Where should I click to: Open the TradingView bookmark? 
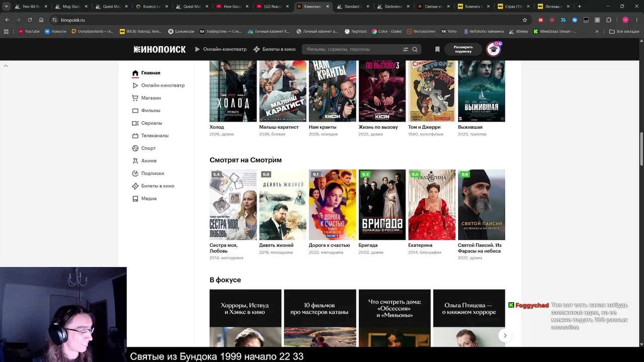pos(221,31)
